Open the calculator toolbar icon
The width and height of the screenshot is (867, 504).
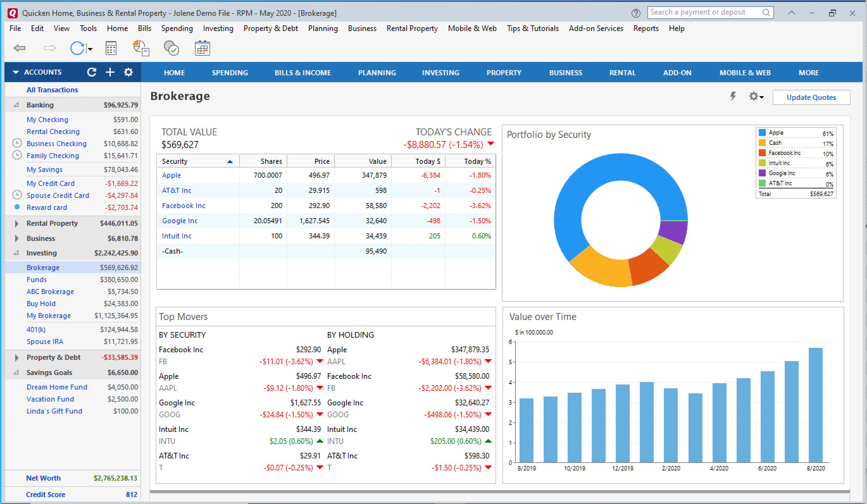click(x=111, y=48)
